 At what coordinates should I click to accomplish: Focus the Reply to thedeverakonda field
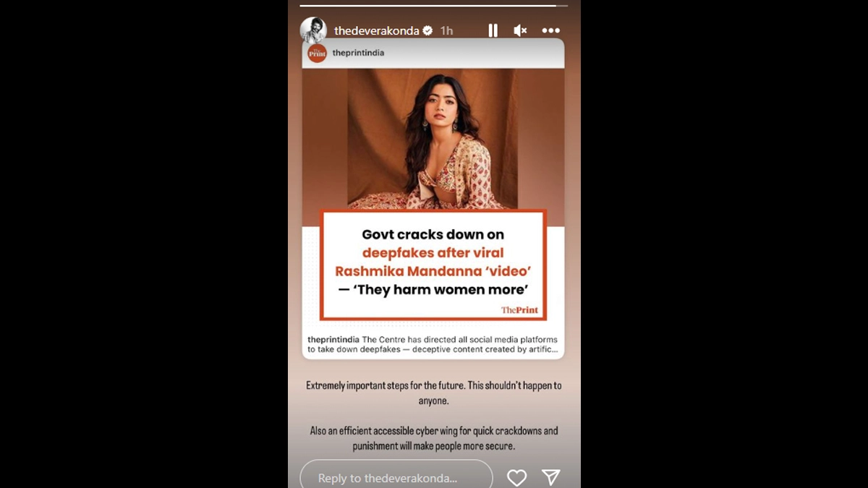(396, 477)
